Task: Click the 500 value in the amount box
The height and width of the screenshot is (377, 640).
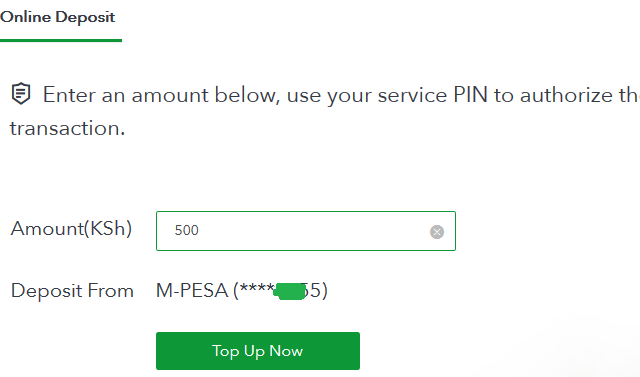Action: point(187,231)
